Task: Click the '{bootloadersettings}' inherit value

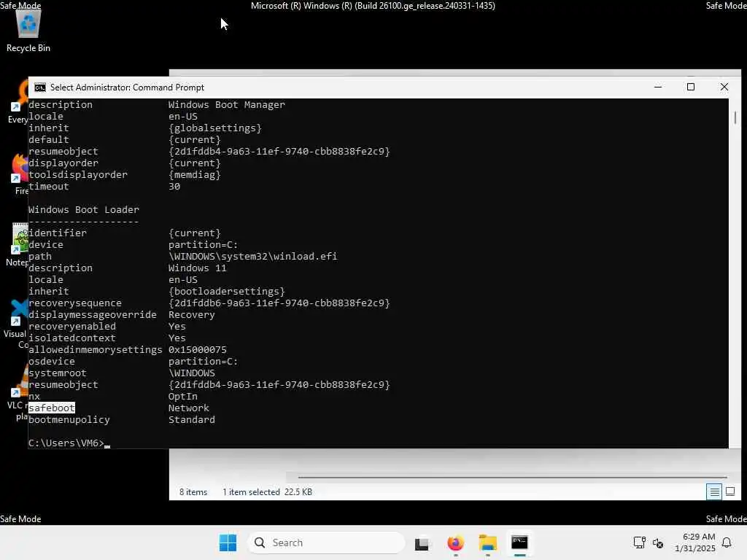Action: click(227, 292)
